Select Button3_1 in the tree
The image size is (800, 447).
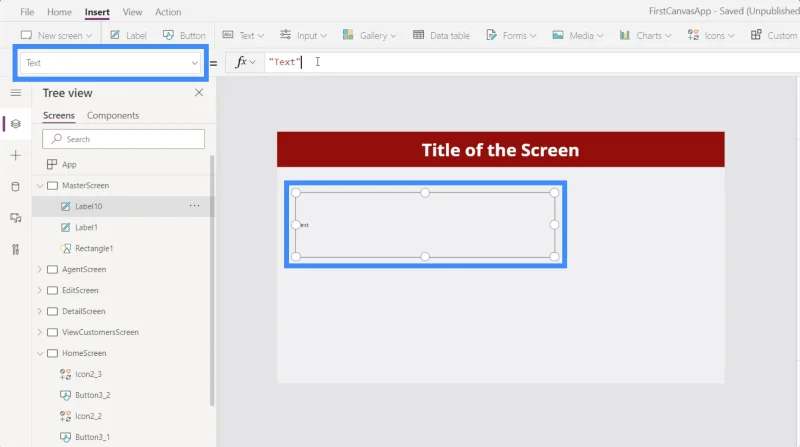pyautogui.click(x=92, y=437)
